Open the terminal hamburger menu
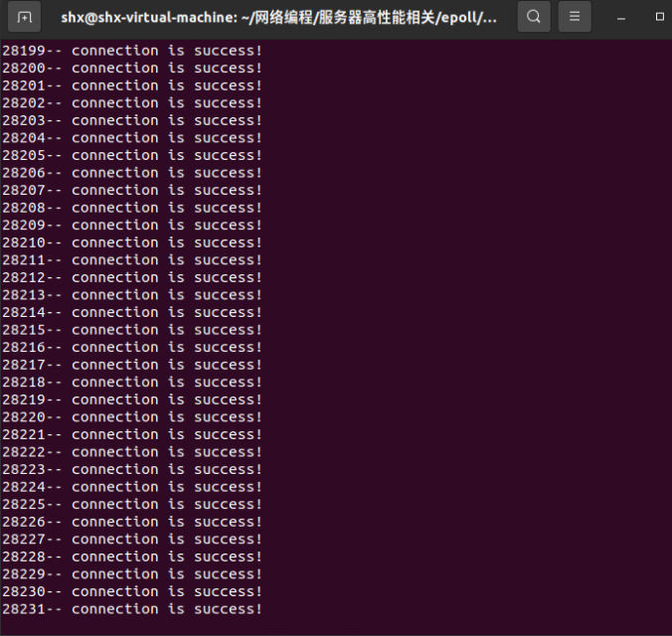Screen dimensions: 672x636 tap(574, 17)
